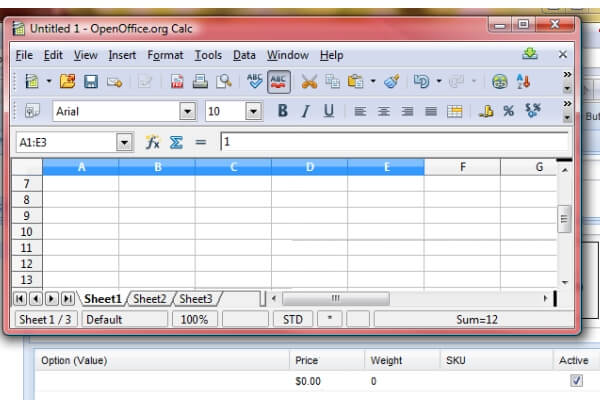Select row 10 header

26,232
